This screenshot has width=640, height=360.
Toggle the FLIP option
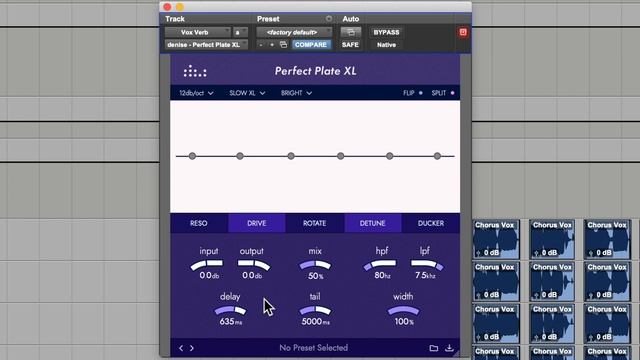[x=413, y=93]
